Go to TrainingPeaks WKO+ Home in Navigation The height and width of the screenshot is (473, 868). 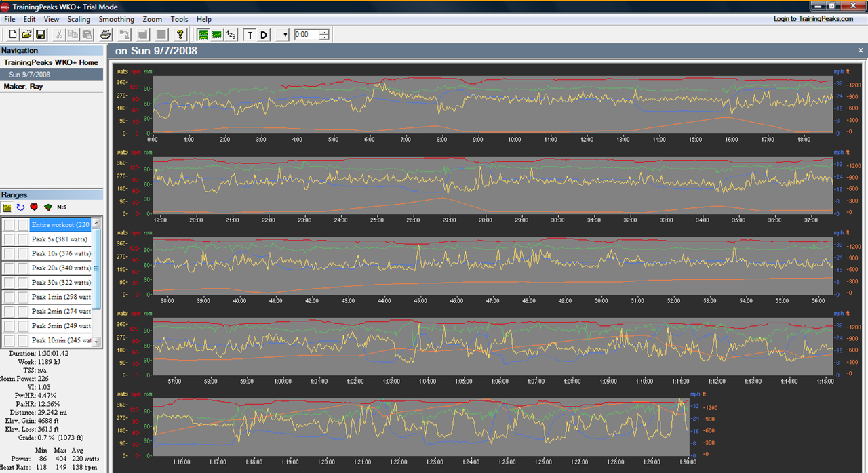click(51, 62)
